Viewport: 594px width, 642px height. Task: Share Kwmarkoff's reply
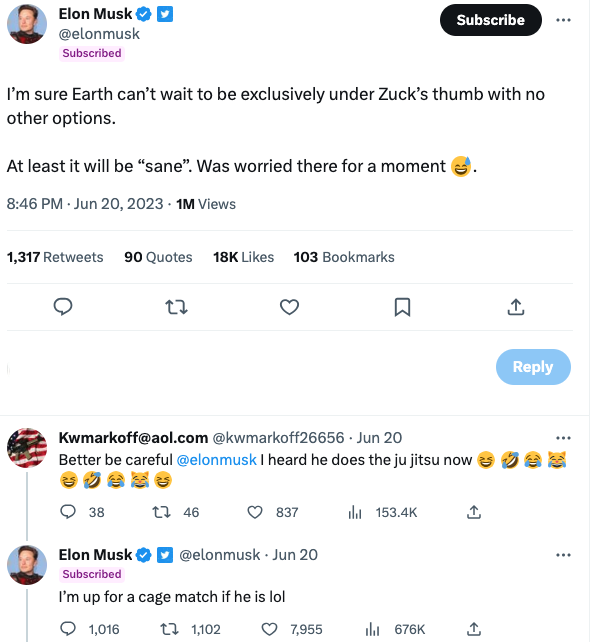pos(474,512)
